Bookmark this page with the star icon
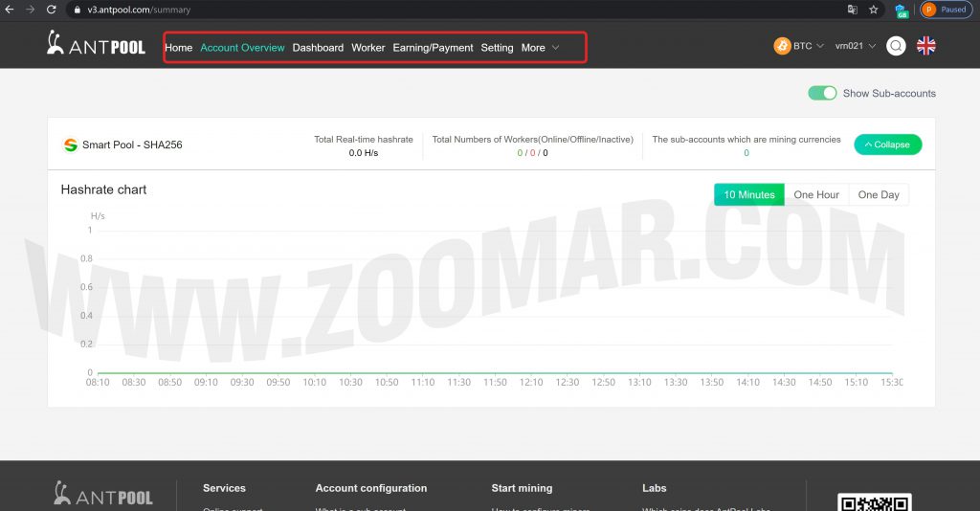Image resolution: width=980 pixels, height=511 pixels. point(873,10)
